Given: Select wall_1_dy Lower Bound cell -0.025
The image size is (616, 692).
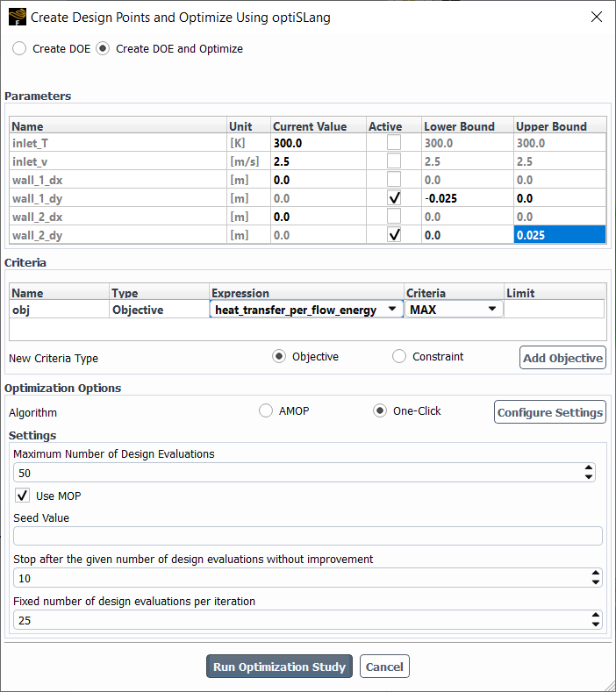Looking at the screenshot, I should pyautogui.click(x=468, y=198).
